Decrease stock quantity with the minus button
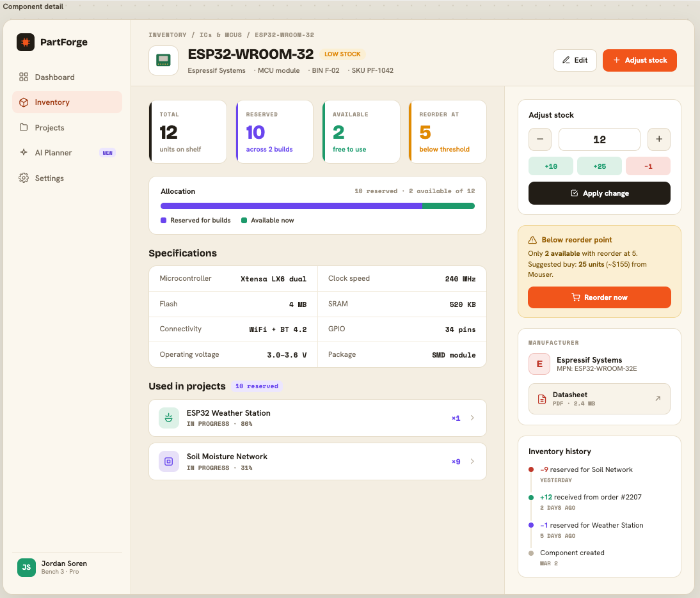 (x=540, y=139)
